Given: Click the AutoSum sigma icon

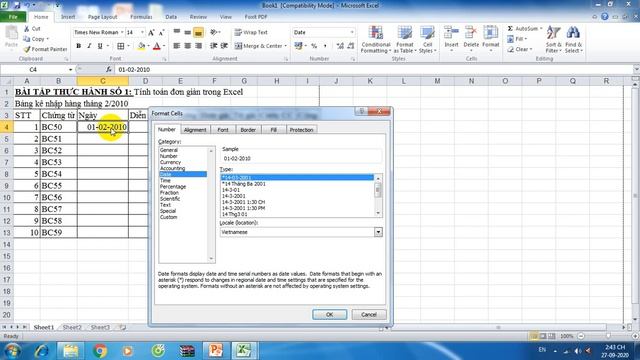Looking at the screenshot, I should coord(510,29).
